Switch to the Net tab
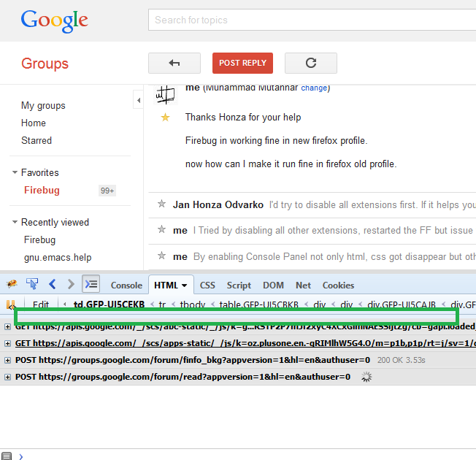 [x=303, y=285]
